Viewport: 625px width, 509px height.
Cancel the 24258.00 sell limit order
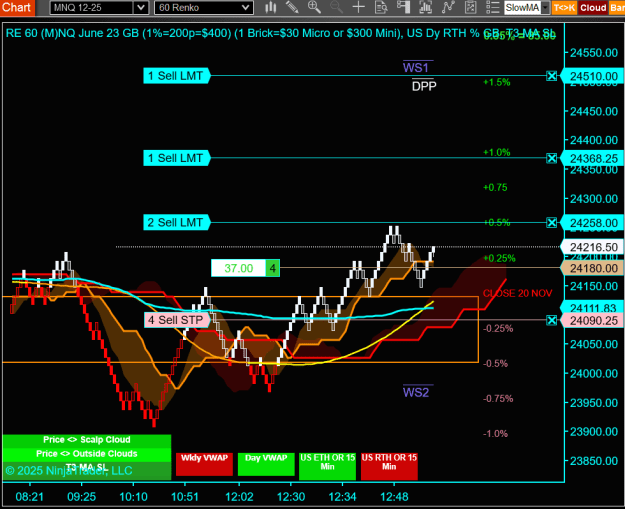click(x=551, y=222)
